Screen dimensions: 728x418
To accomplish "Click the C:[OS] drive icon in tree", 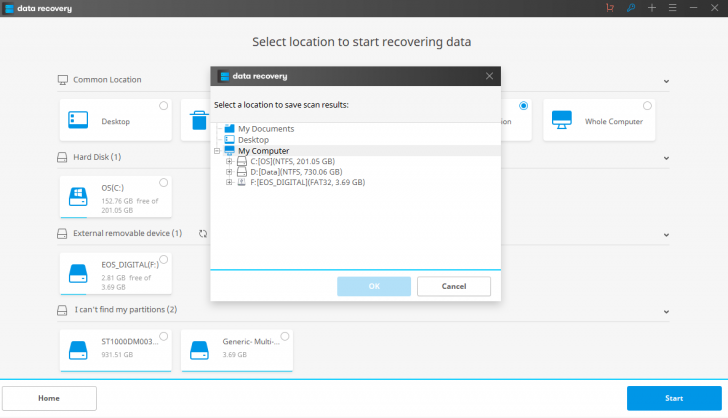I will coord(242,161).
